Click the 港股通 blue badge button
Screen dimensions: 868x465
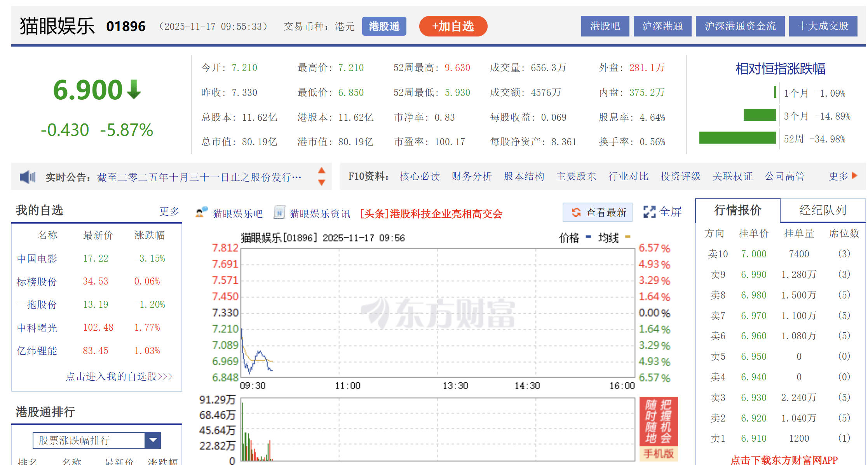tap(384, 26)
